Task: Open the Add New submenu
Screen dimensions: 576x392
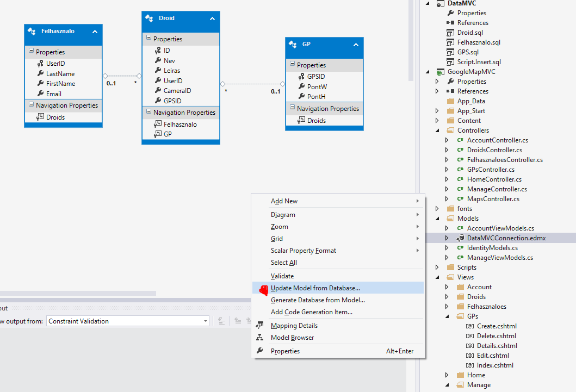Action: (338, 201)
